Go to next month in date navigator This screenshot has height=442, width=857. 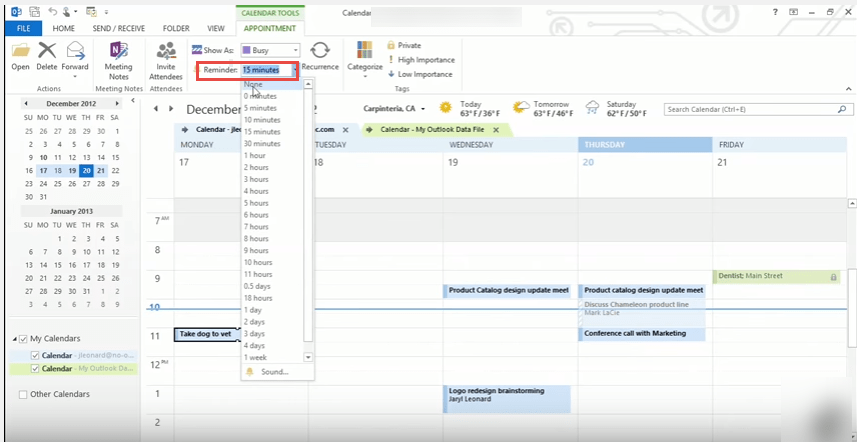(116, 103)
